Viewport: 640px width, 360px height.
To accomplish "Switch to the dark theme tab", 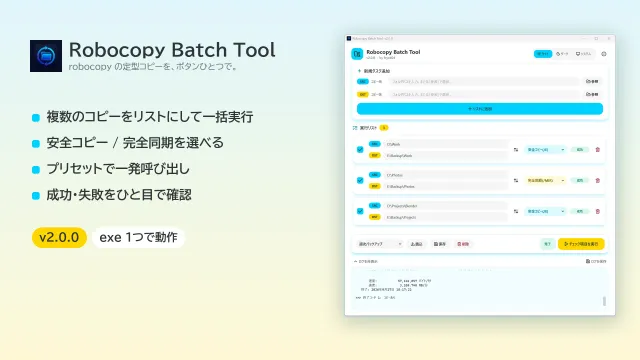I will click(562, 54).
